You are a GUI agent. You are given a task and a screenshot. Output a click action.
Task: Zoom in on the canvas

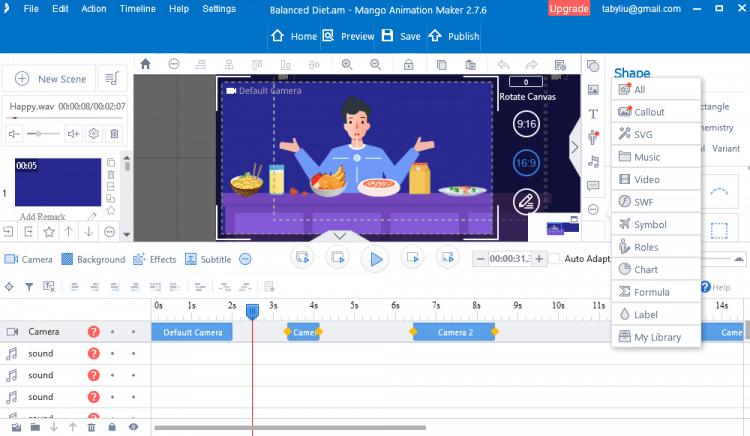pos(347,64)
